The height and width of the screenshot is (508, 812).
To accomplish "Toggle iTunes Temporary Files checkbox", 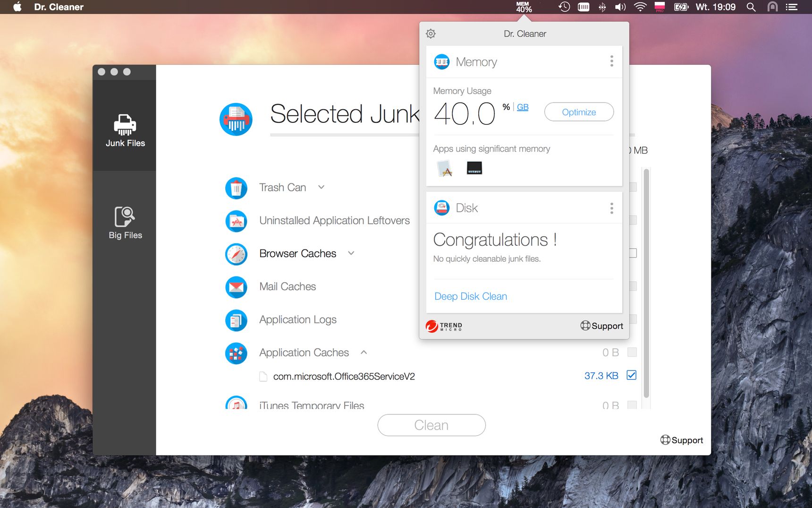I will 632,405.
